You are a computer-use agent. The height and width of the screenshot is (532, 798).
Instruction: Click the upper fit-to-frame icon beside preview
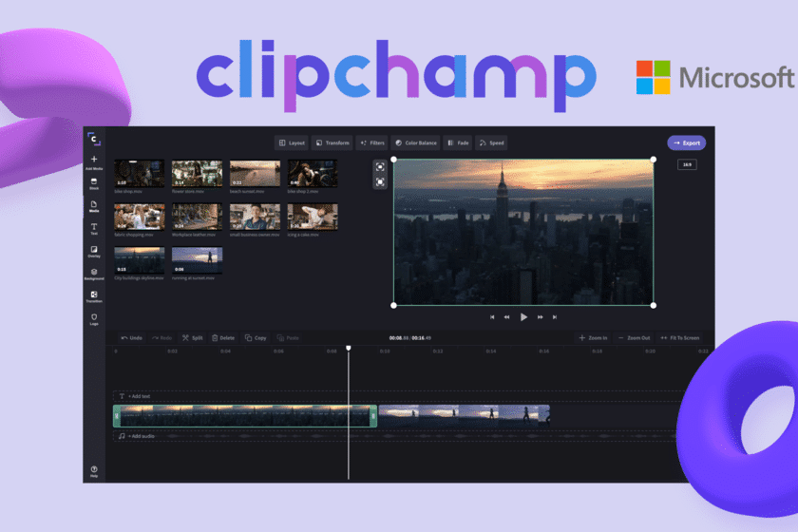point(380,167)
